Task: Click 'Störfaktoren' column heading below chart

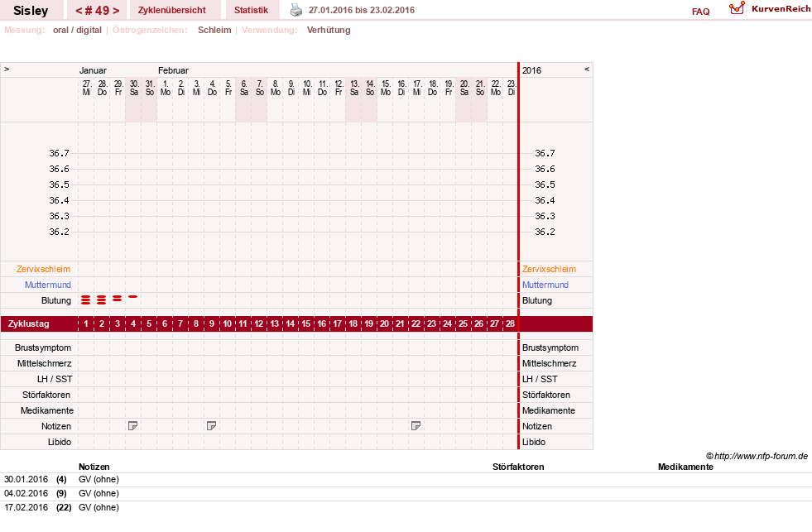Action: (518, 467)
